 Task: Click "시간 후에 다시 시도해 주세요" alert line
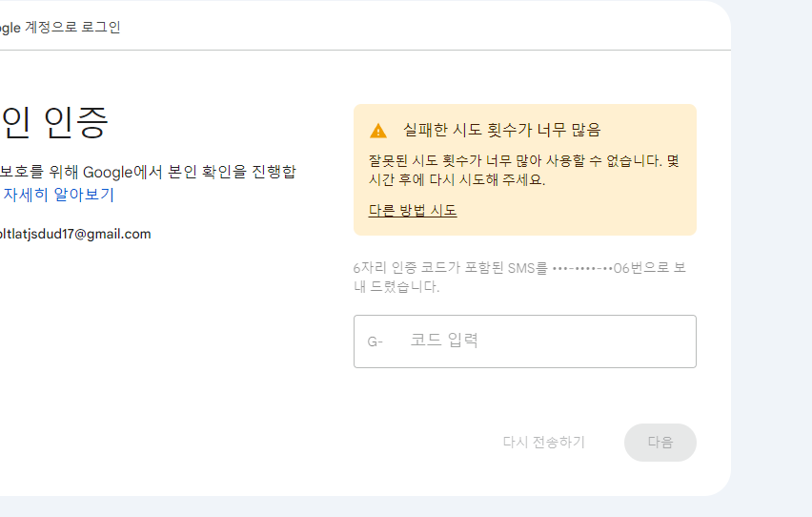point(457,180)
